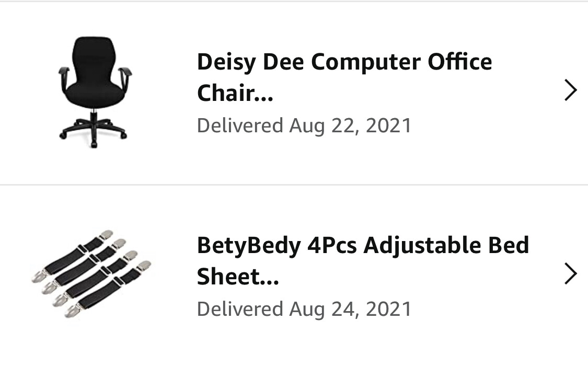Select the "Aug 22, 2021" delivery date
The image size is (588, 366).
click(x=350, y=125)
